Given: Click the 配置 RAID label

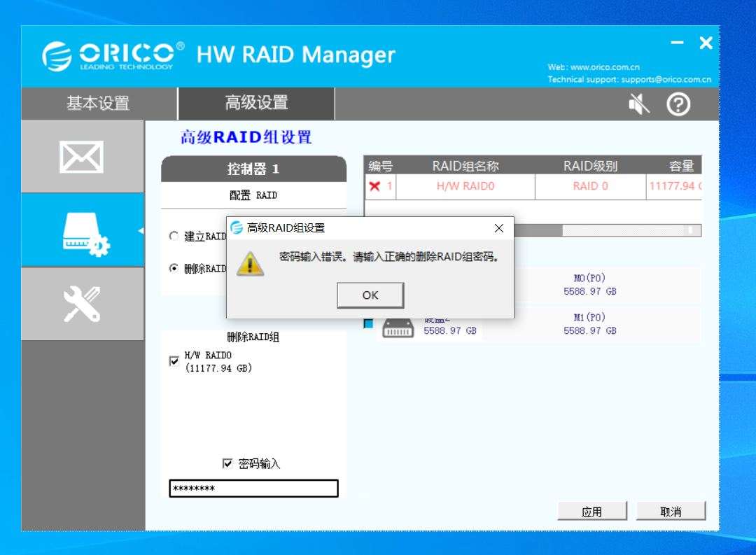Looking at the screenshot, I should pos(253,195).
